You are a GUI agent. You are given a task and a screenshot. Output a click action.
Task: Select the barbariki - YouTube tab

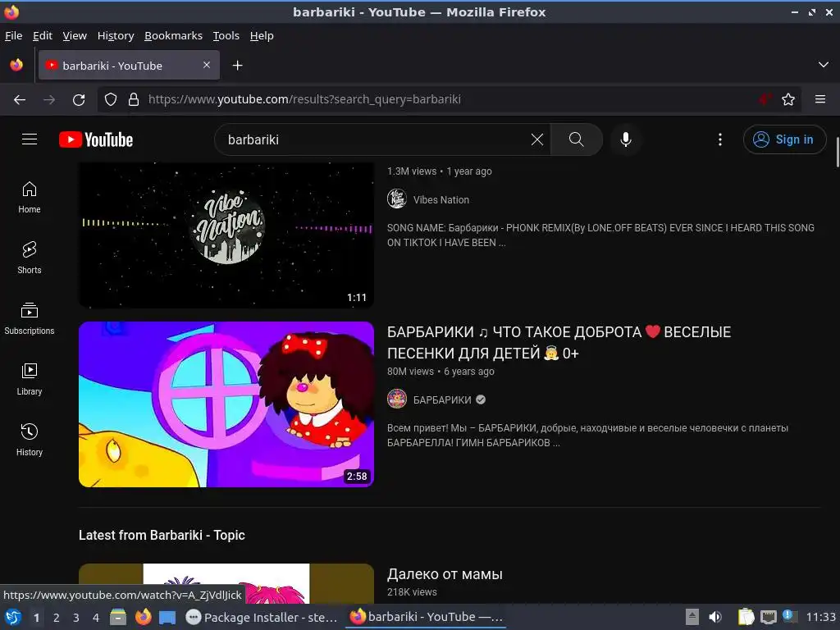[129, 66]
